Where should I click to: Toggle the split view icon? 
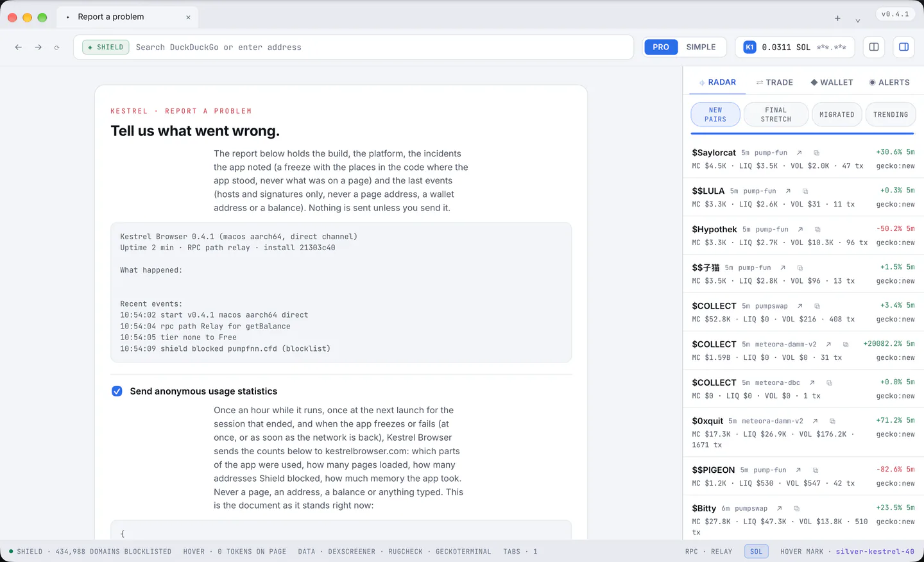pos(874,47)
